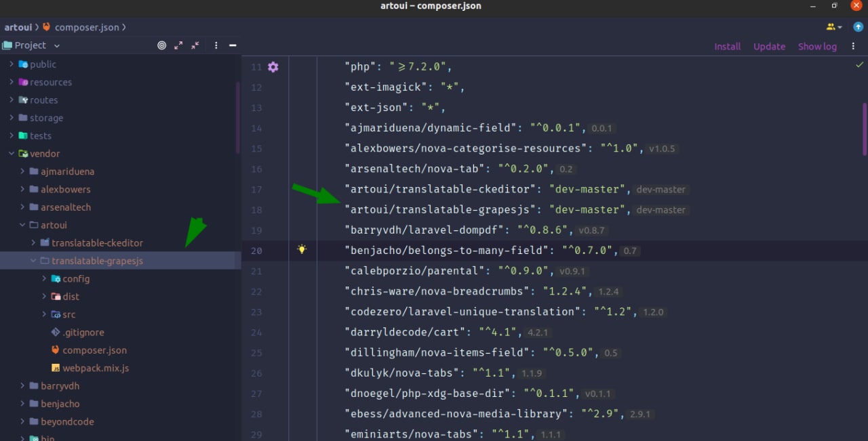Click the config folder icon
868x441 pixels.
56,278
